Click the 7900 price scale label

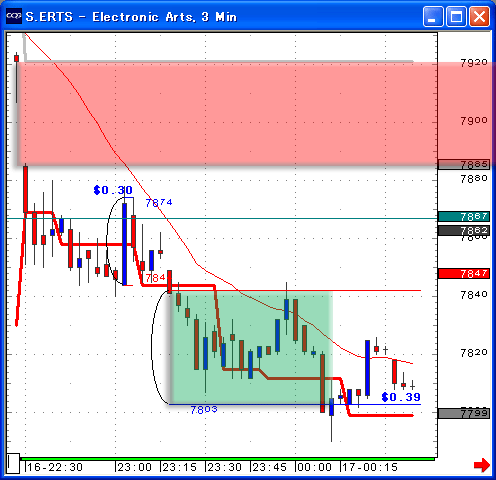click(474, 120)
